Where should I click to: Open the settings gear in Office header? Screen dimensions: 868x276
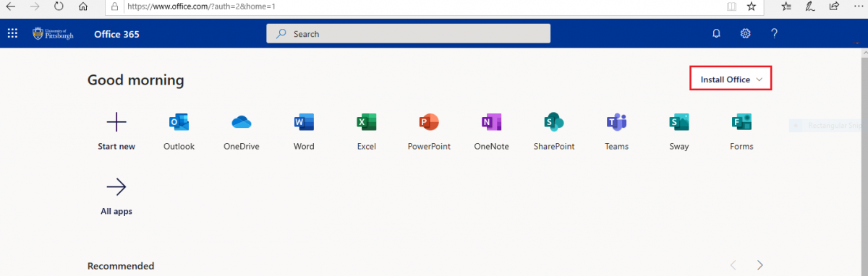coord(745,33)
